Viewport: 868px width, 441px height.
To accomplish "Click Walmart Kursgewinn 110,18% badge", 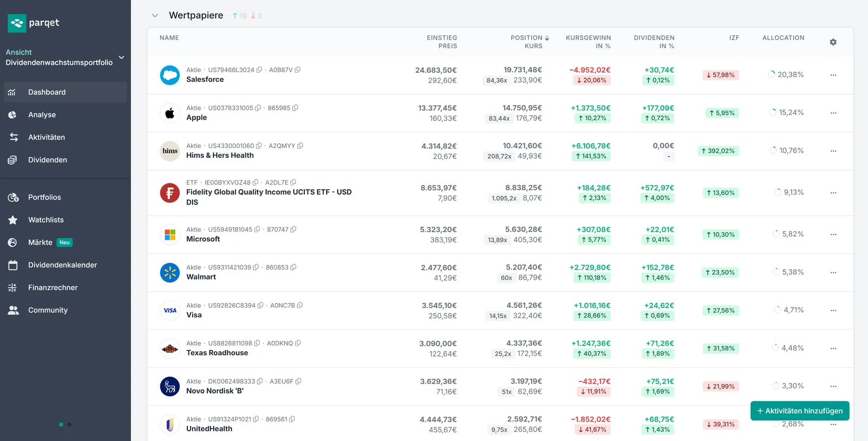I will (592, 278).
